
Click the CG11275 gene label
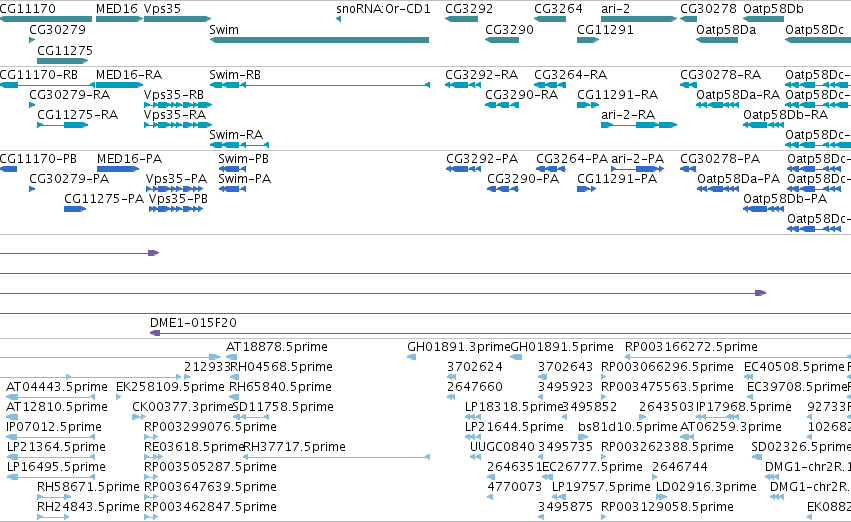(x=65, y=51)
